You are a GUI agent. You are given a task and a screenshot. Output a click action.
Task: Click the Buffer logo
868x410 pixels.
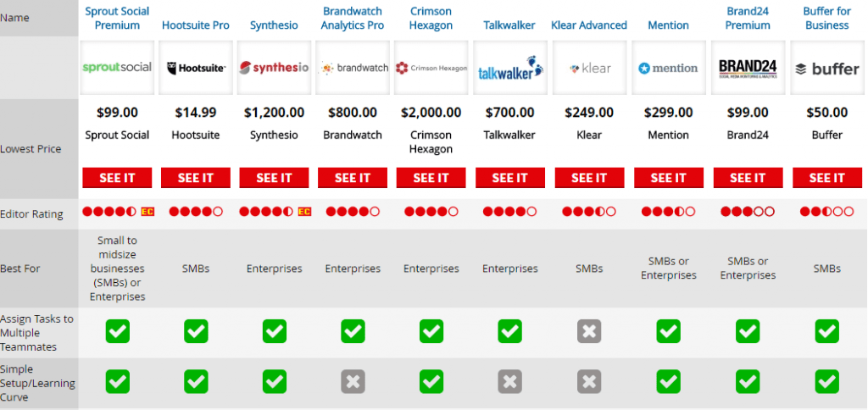point(826,68)
